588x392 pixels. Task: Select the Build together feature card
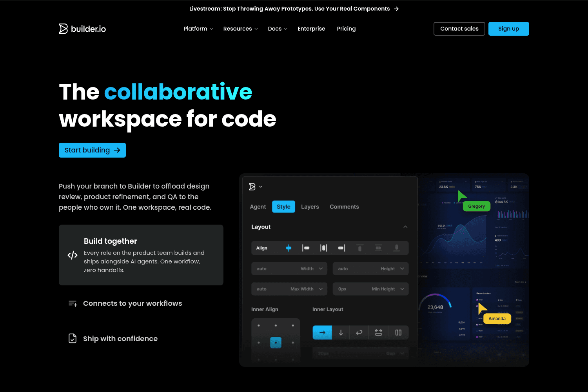coord(141,255)
